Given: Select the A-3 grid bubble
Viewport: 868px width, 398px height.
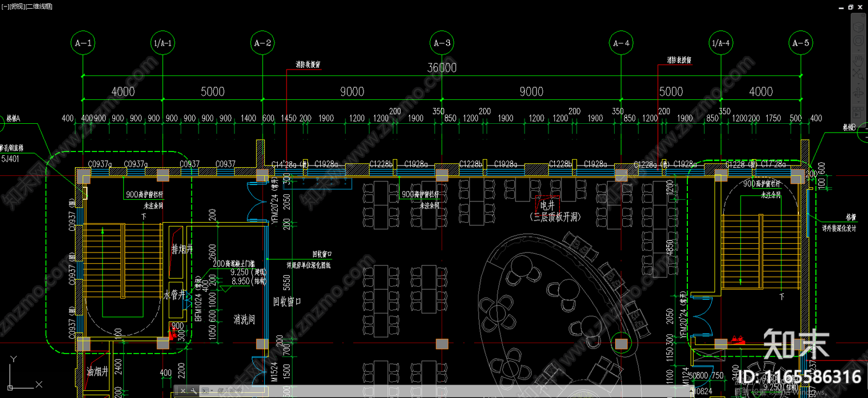Looking at the screenshot, I should [x=442, y=43].
